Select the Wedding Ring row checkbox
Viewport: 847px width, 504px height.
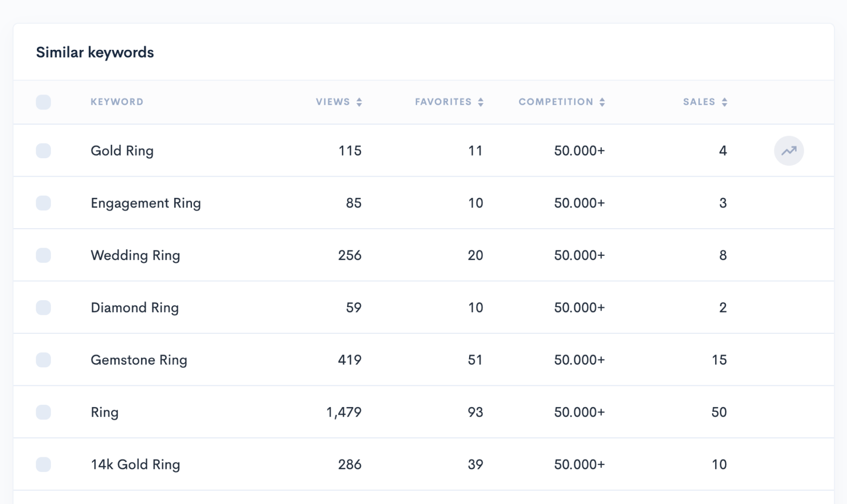click(43, 255)
